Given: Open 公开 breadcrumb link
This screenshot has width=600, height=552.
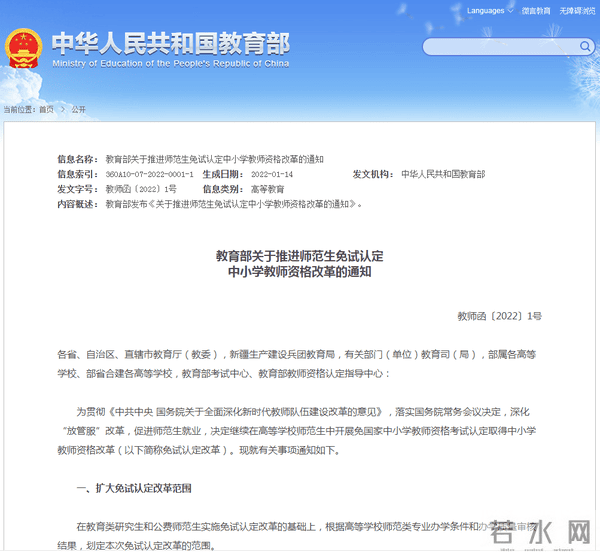Looking at the screenshot, I should pyautogui.click(x=78, y=109).
